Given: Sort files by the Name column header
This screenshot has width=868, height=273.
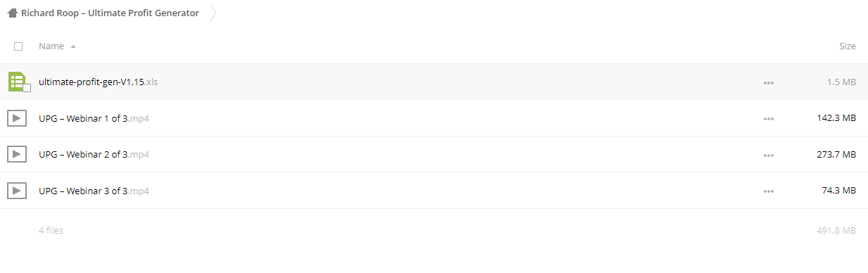Looking at the screenshot, I should (51, 46).
